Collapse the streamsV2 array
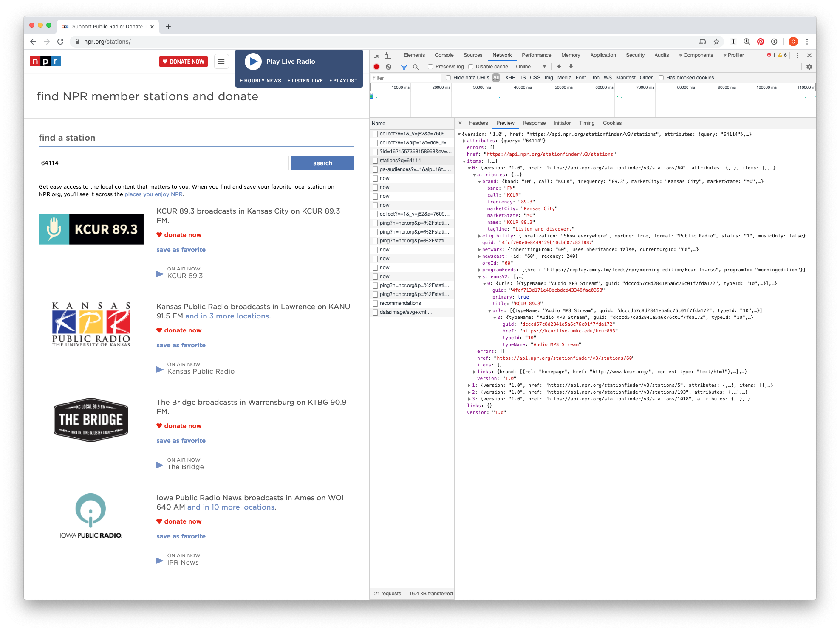840x631 pixels. 479,277
